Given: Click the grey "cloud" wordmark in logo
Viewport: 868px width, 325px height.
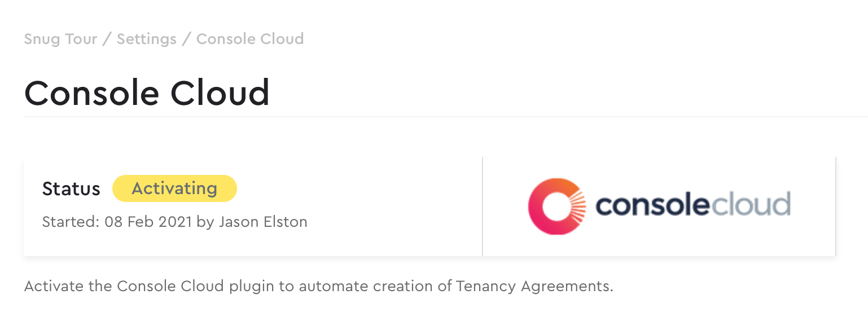Looking at the screenshot, I should pos(749,204).
